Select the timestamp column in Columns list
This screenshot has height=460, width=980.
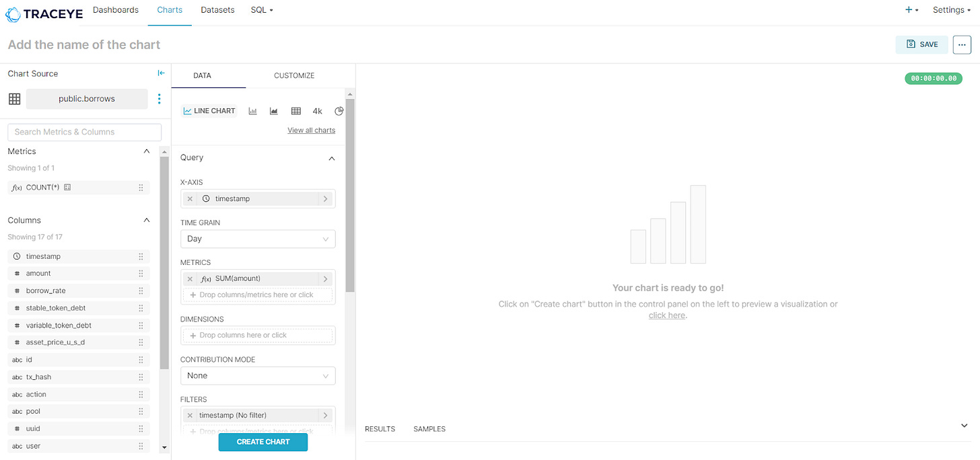[x=79, y=256]
